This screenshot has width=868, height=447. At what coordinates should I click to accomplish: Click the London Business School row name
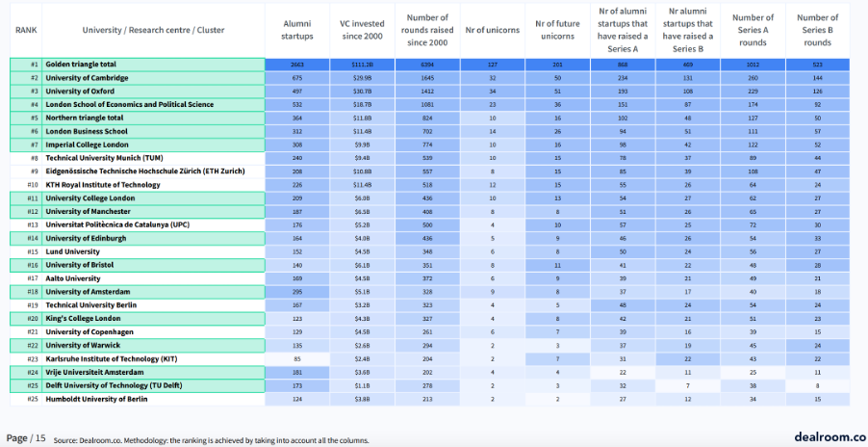(87, 131)
